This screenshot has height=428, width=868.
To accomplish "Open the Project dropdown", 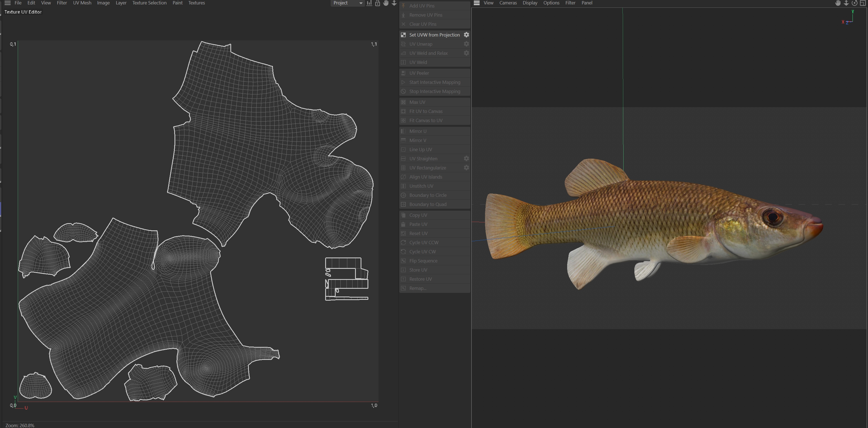I will (x=347, y=3).
